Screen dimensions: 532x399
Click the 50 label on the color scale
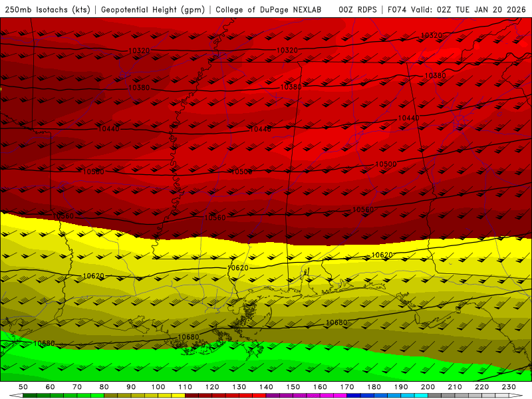(23, 387)
